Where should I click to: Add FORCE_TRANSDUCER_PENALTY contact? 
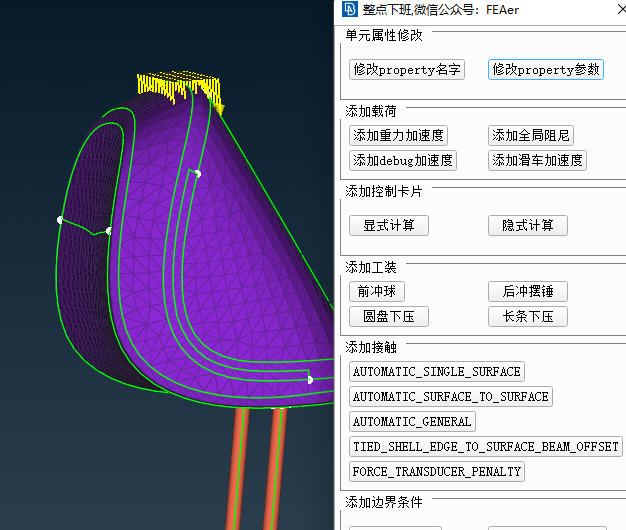pyautogui.click(x=436, y=471)
